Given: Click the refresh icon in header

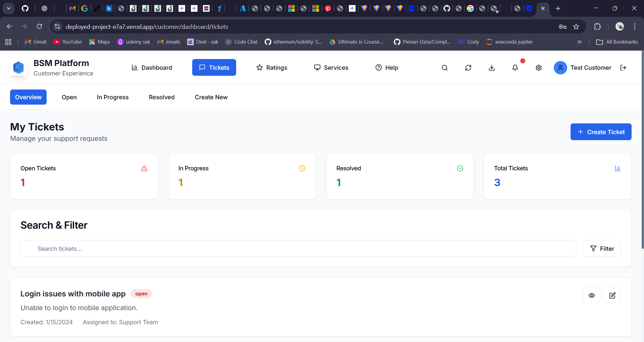Looking at the screenshot, I should click(468, 68).
